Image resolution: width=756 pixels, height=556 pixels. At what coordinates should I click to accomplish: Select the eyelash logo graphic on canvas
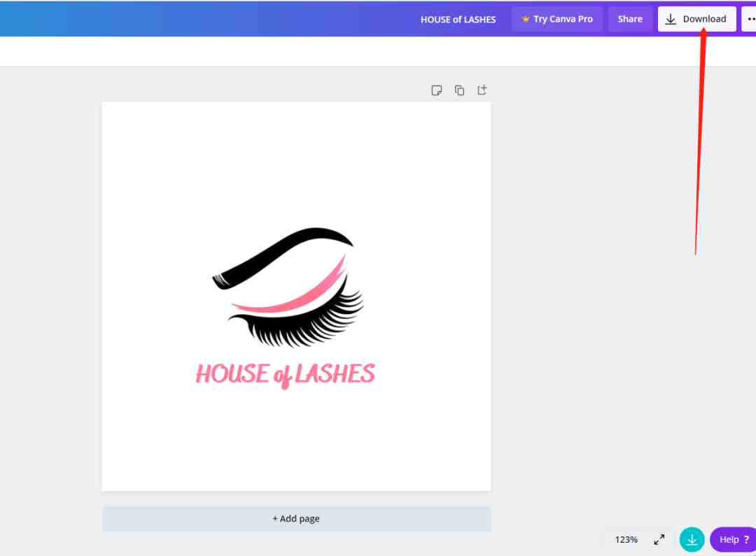tap(288, 287)
